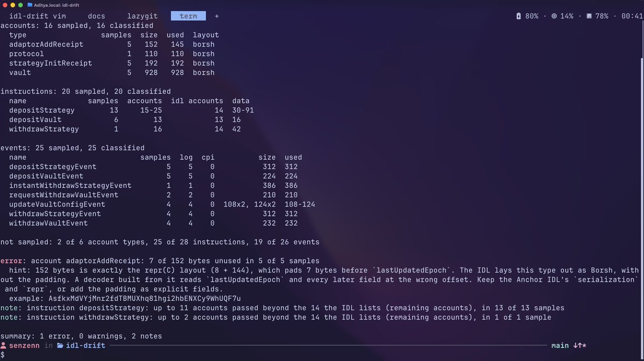Click the withdrawStrategy instruction row name
Viewport: 644px width, 361px height.
click(x=44, y=129)
